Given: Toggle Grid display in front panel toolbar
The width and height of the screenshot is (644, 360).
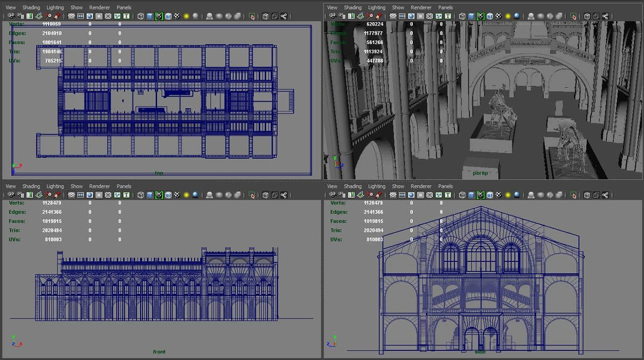Looking at the screenshot, I should click(72, 195).
